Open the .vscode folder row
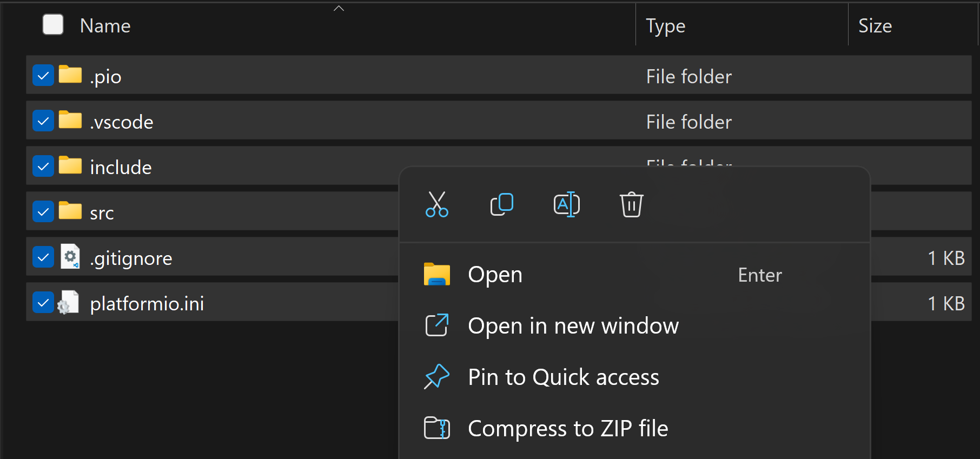 coord(121,121)
